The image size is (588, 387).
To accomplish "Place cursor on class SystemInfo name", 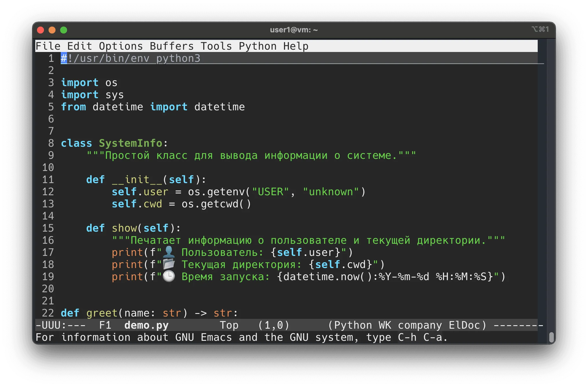I will [x=130, y=143].
